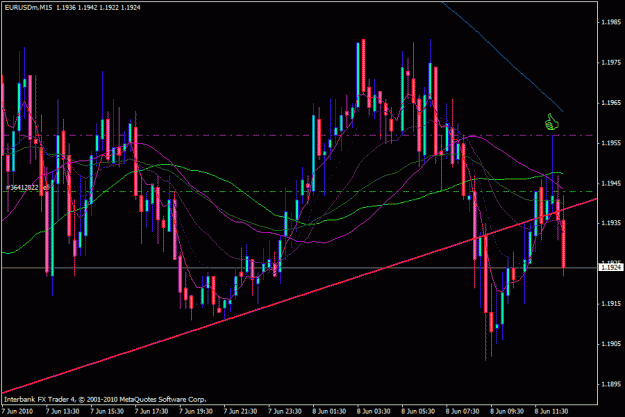Image resolution: width=625 pixels, height=417 pixels.
Task: Click time axis label 7 Jun 15:30
Action: tap(107, 411)
